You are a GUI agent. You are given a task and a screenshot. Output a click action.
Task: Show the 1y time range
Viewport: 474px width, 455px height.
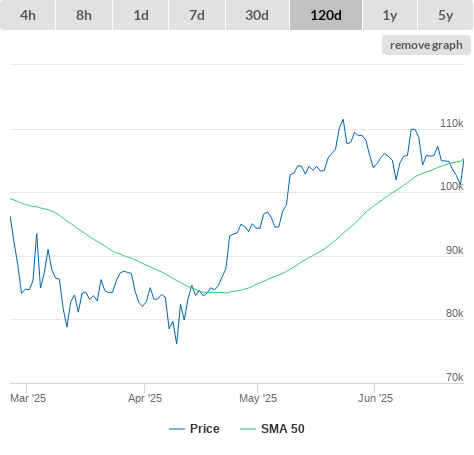click(x=390, y=15)
